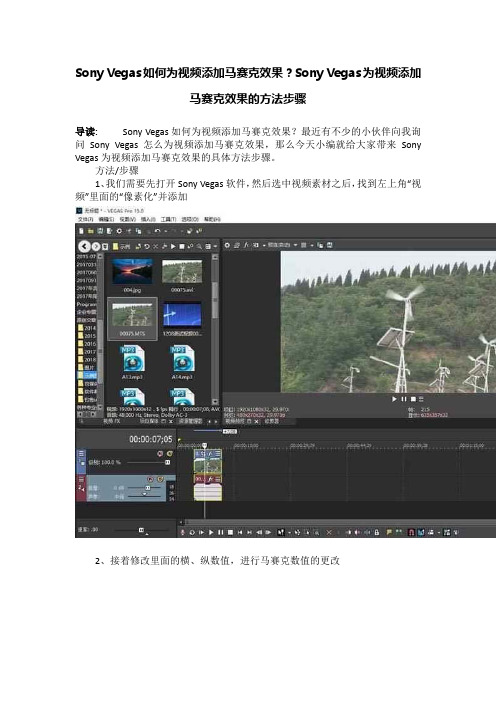
Task: Go forward in the explorer panel
Action: pyautogui.click(x=96, y=246)
